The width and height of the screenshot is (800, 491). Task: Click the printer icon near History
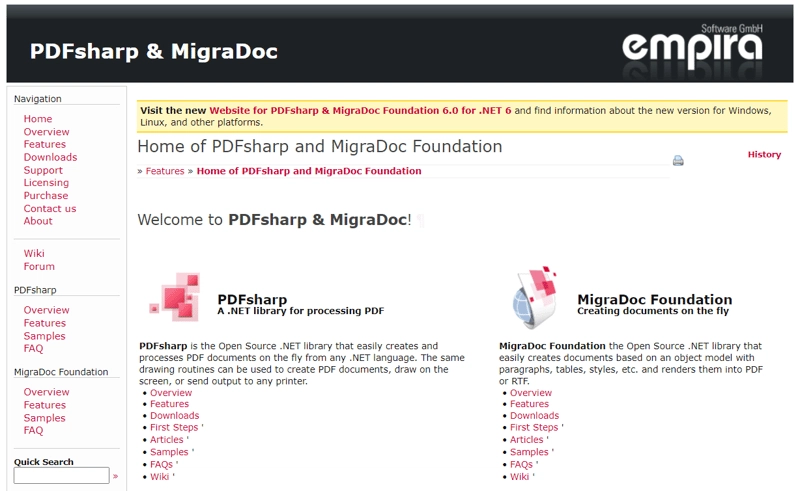click(x=678, y=161)
